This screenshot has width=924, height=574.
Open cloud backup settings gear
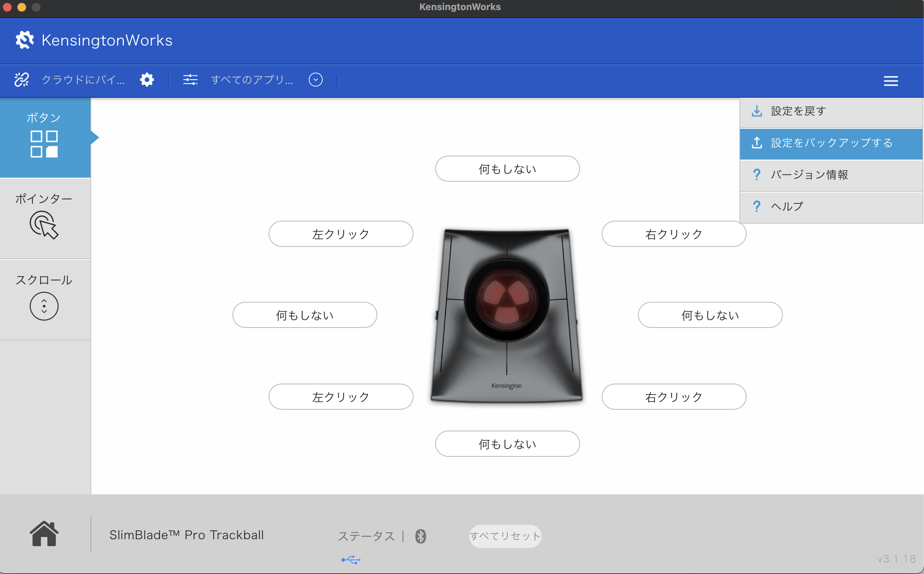tap(147, 80)
